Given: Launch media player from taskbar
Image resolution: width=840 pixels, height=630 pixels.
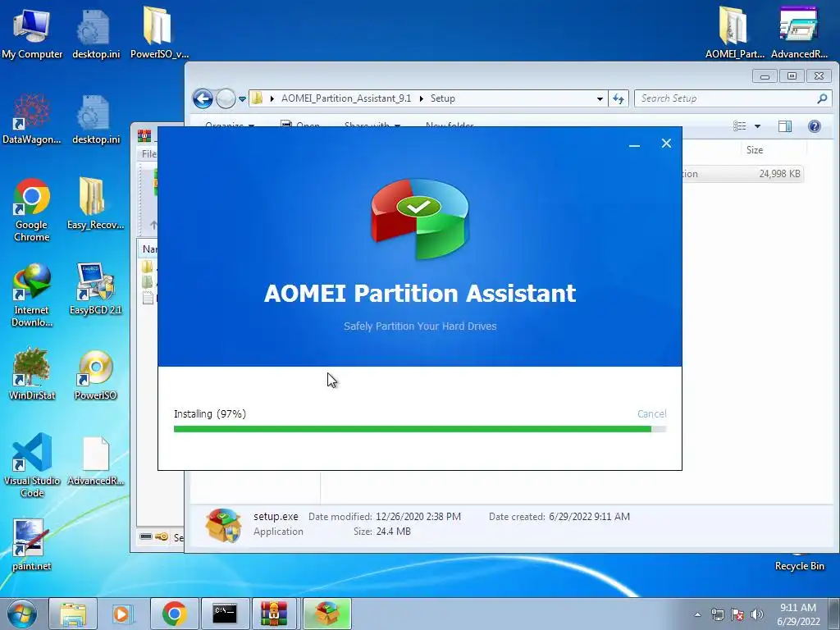Looking at the screenshot, I should click(x=123, y=614).
